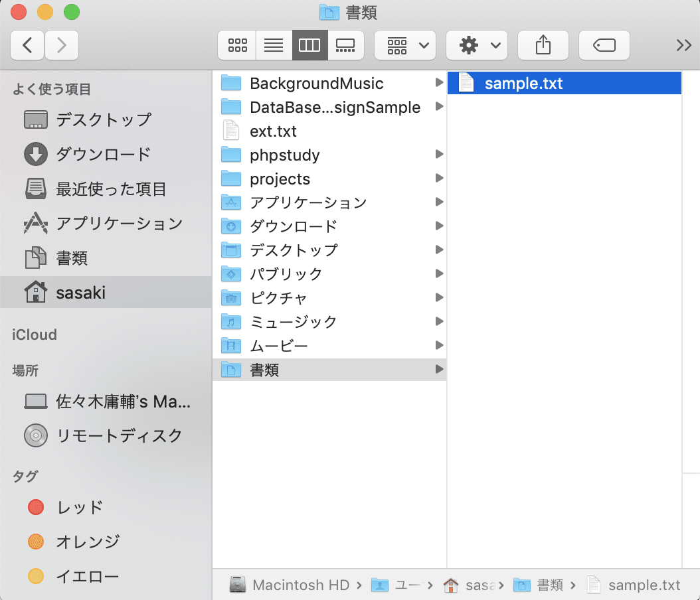Image resolution: width=700 pixels, height=600 pixels.
Task: Filter by オレンジ tag
Action: point(106,542)
